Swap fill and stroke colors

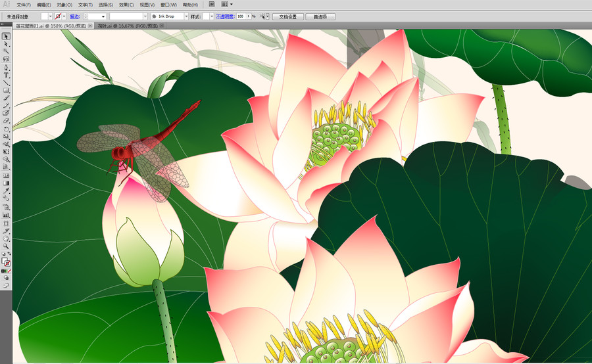[9, 254]
